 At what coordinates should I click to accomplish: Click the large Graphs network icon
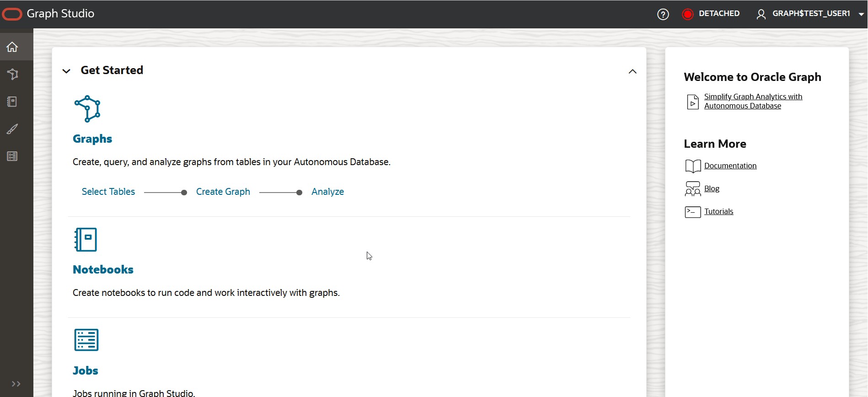coord(87,109)
